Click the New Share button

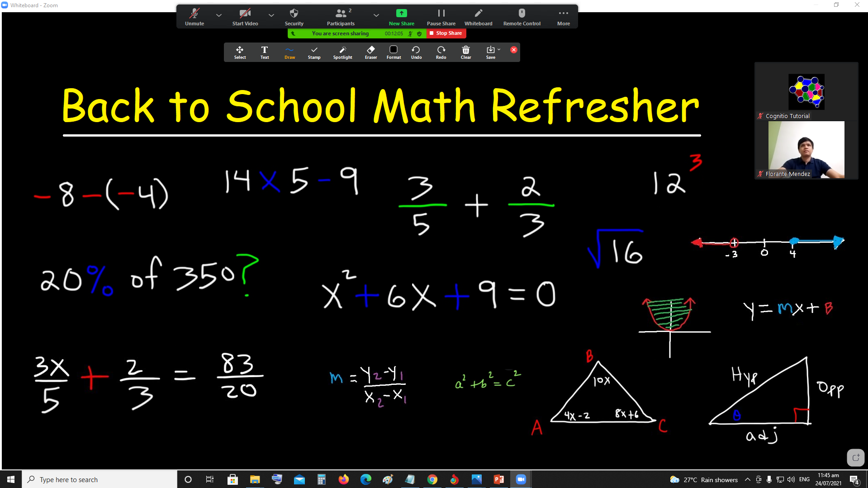pyautogui.click(x=402, y=17)
